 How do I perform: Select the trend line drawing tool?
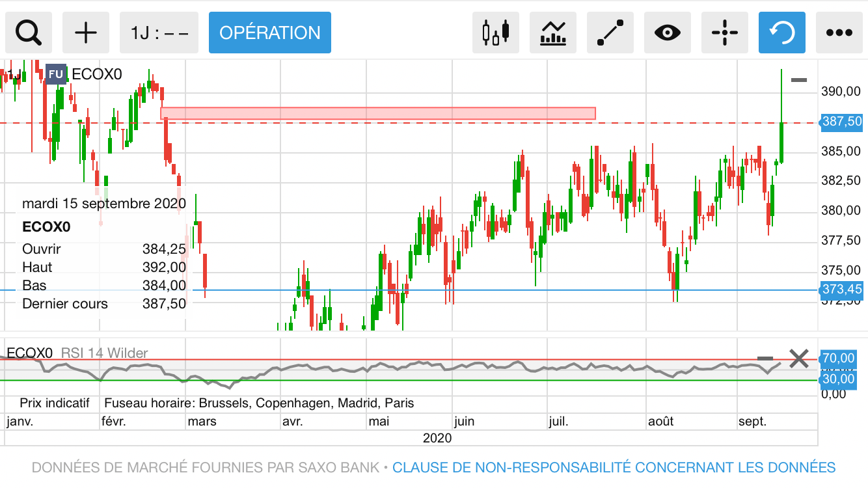click(x=610, y=33)
